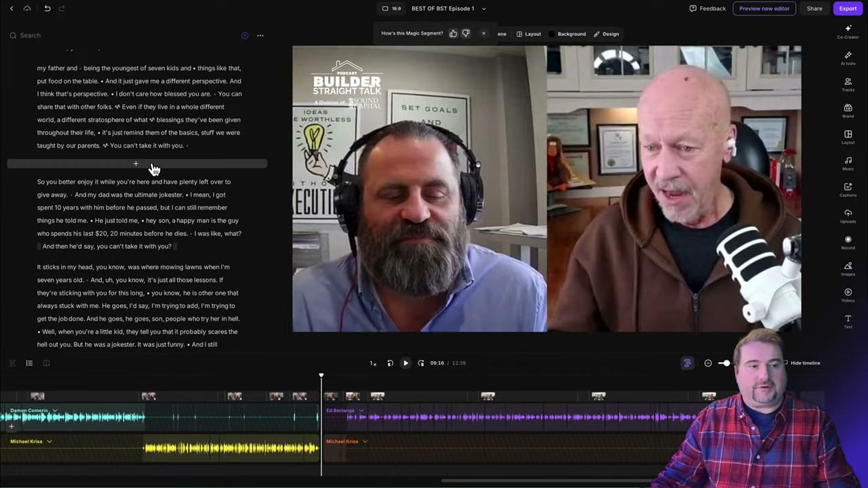Click the plus button between transcript segments
Screen dimensions: 868x488
click(136, 163)
